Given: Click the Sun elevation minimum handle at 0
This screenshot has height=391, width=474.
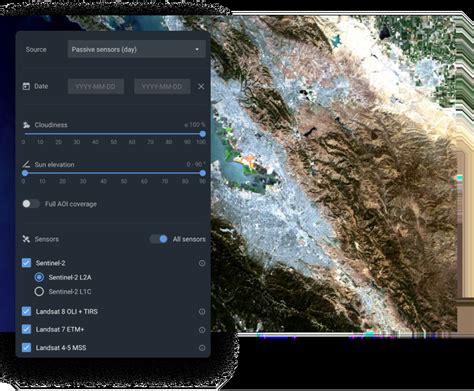Looking at the screenshot, I should click(25, 173).
